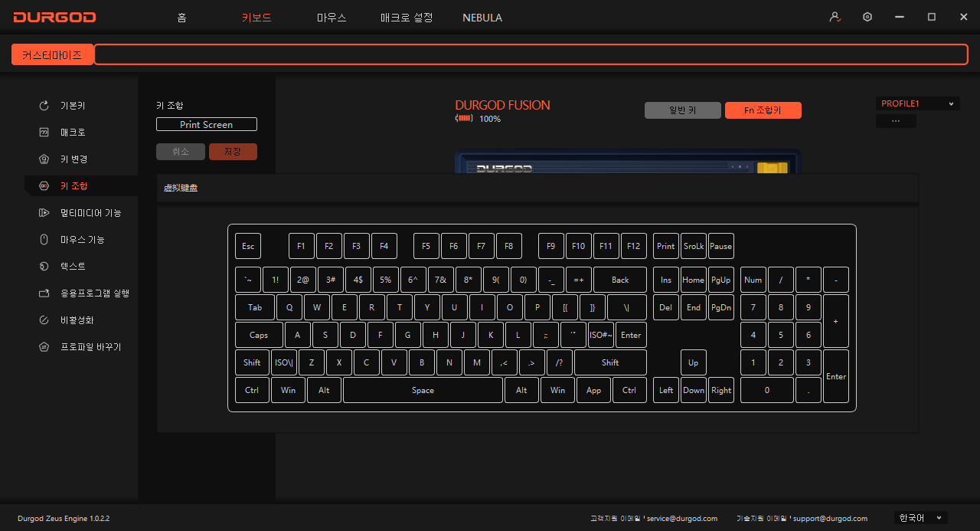Click the F1 key on virtual keyboard
The width and height of the screenshot is (980, 531).
pyautogui.click(x=302, y=246)
